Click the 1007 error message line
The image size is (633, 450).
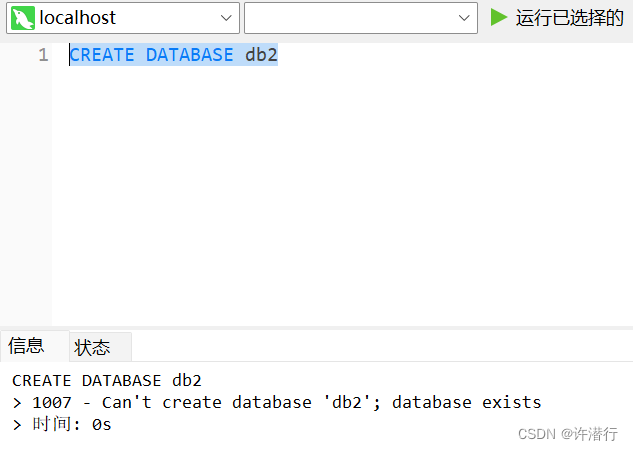[x=277, y=402]
